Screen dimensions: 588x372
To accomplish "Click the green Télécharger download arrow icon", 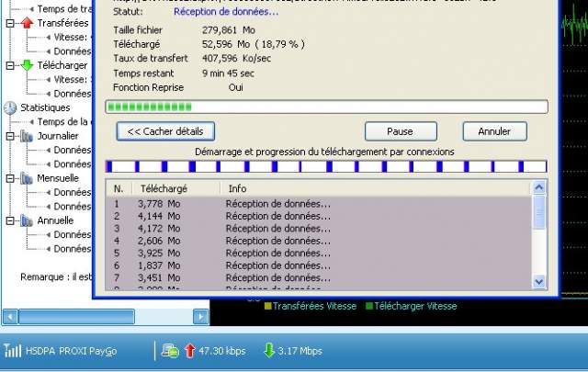I will [x=27, y=65].
